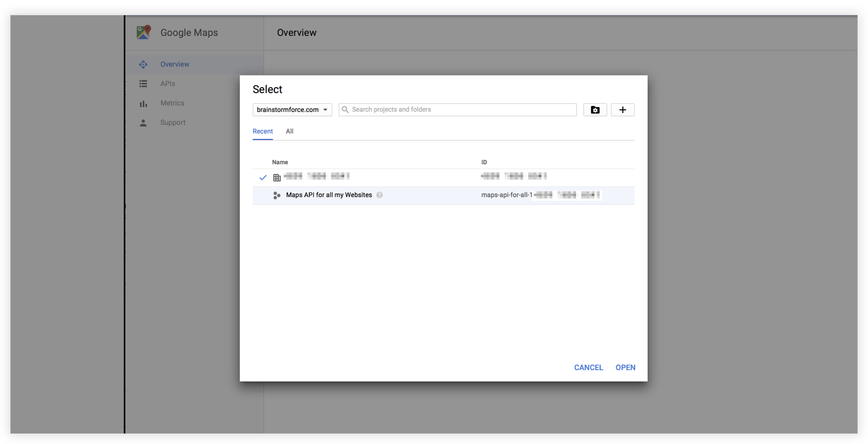868x444 pixels.
Task: Click the blue checkmark on selected organization
Action: tap(263, 178)
